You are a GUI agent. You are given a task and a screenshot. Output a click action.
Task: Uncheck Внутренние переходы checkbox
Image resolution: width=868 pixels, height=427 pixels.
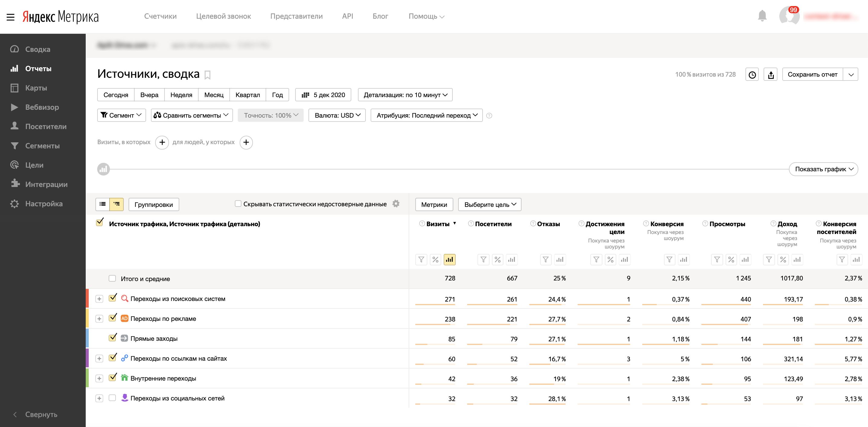113,377
